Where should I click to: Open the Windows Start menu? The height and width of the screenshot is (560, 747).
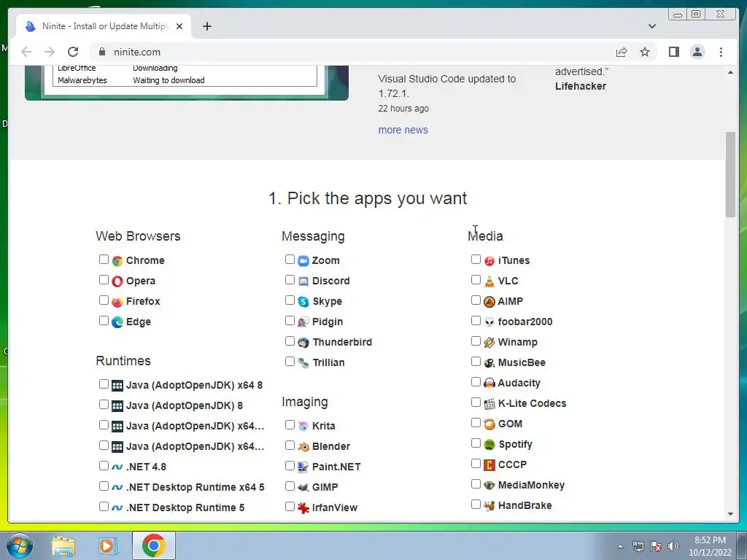tap(19, 545)
